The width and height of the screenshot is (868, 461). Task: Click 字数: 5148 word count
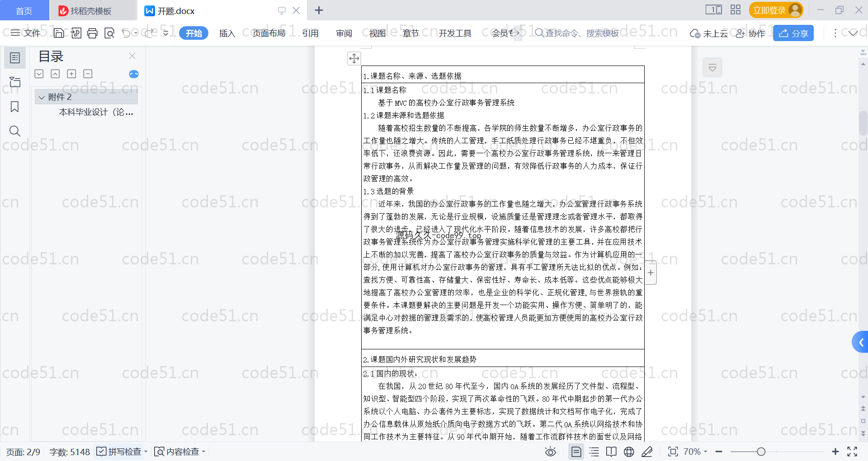tap(70, 452)
